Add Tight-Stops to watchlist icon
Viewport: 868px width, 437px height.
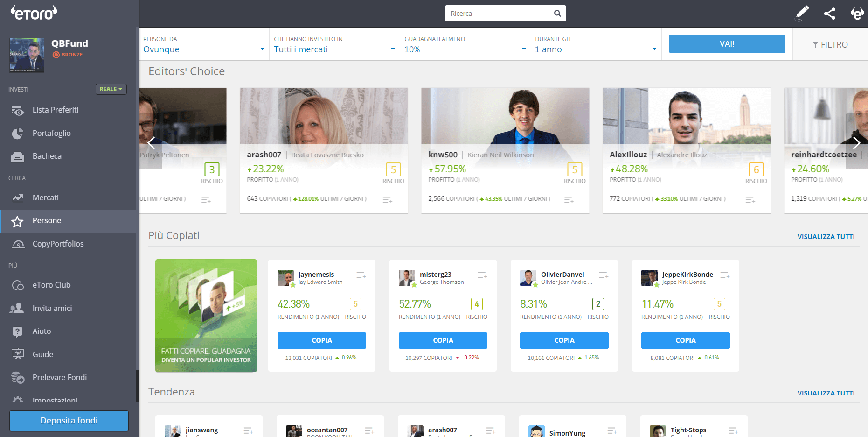733,430
